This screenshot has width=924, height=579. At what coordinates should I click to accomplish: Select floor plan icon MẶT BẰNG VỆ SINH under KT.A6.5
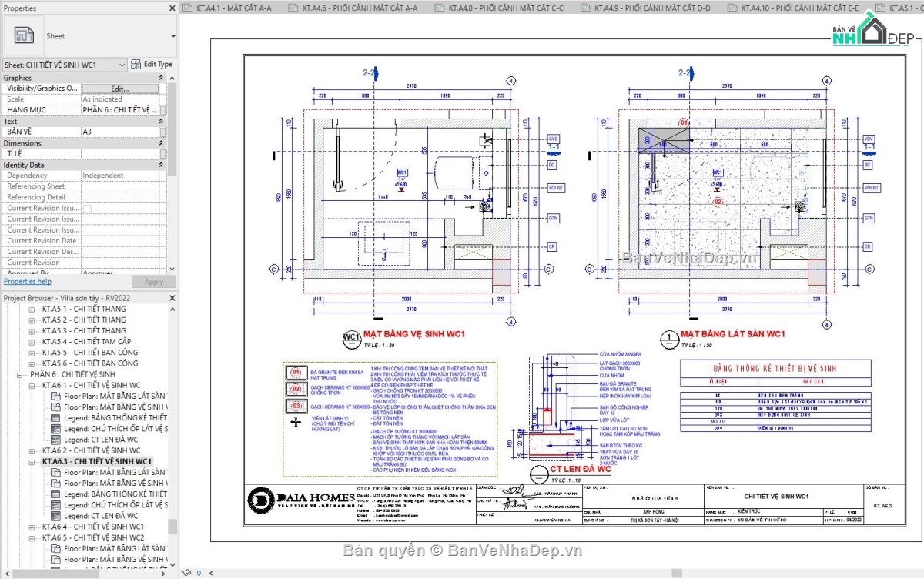[x=56, y=560]
